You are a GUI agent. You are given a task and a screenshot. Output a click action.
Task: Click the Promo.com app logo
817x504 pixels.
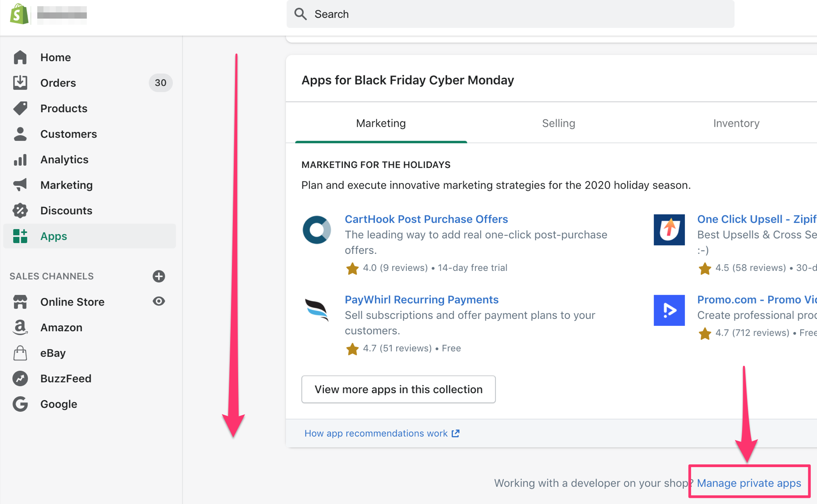coord(669,310)
